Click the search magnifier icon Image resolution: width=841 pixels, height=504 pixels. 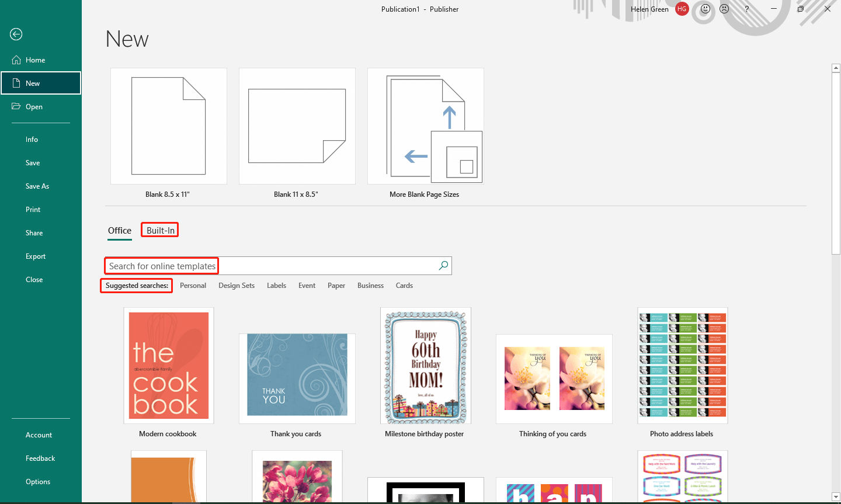[x=443, y=266]
